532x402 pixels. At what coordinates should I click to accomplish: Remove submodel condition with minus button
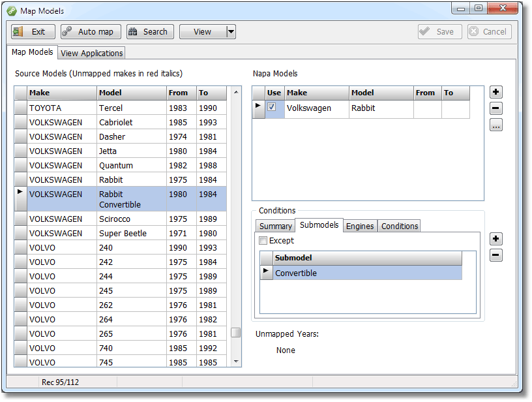[x=496, y=255]
